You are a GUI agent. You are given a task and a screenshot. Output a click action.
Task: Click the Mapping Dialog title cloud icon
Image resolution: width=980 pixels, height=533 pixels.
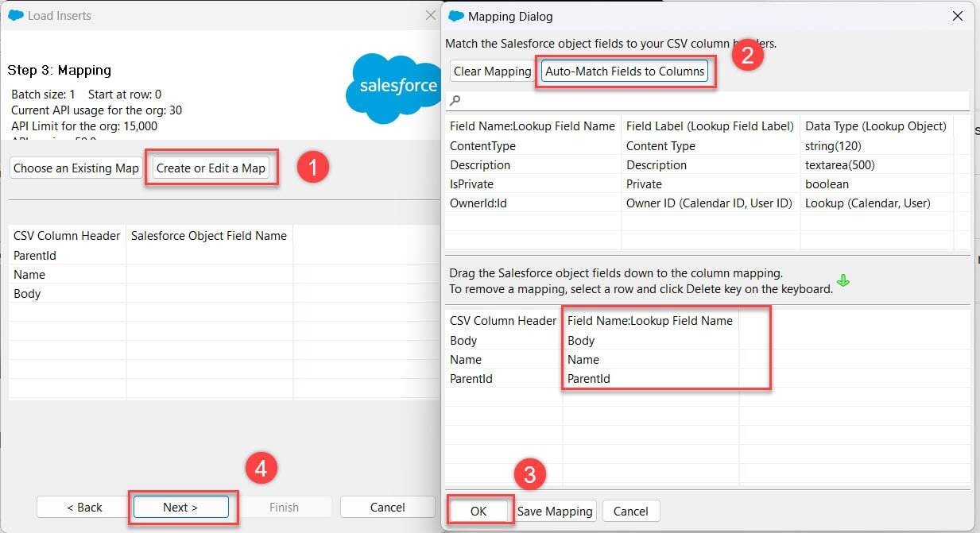pos(456,16)
